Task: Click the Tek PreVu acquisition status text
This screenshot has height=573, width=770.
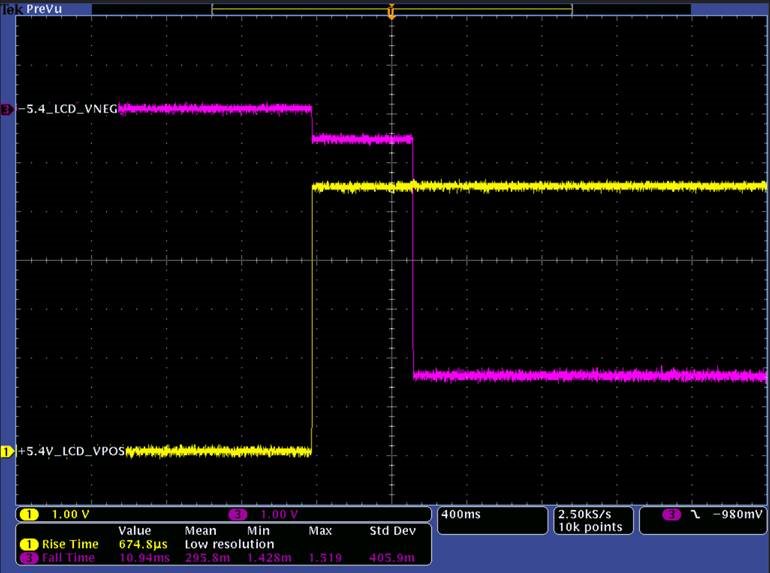Action: point(32,8)
